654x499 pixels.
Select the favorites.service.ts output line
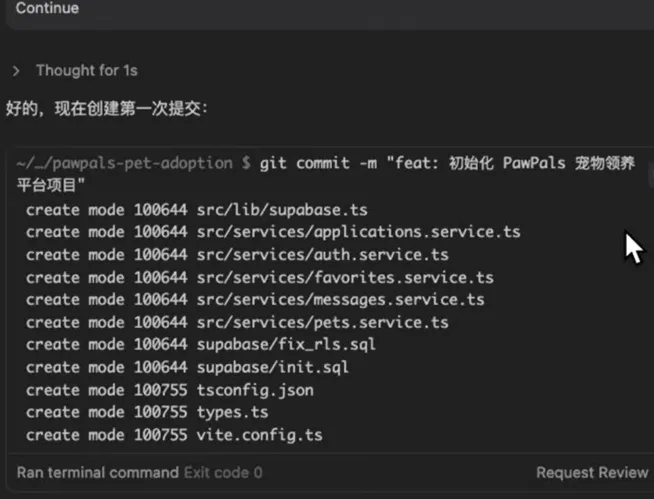259,277
